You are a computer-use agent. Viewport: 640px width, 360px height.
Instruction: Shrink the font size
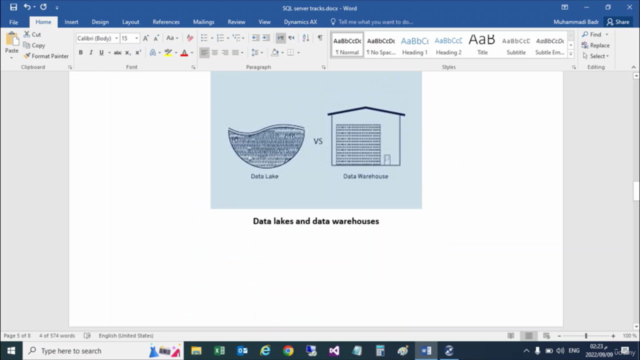pos(156,38)
